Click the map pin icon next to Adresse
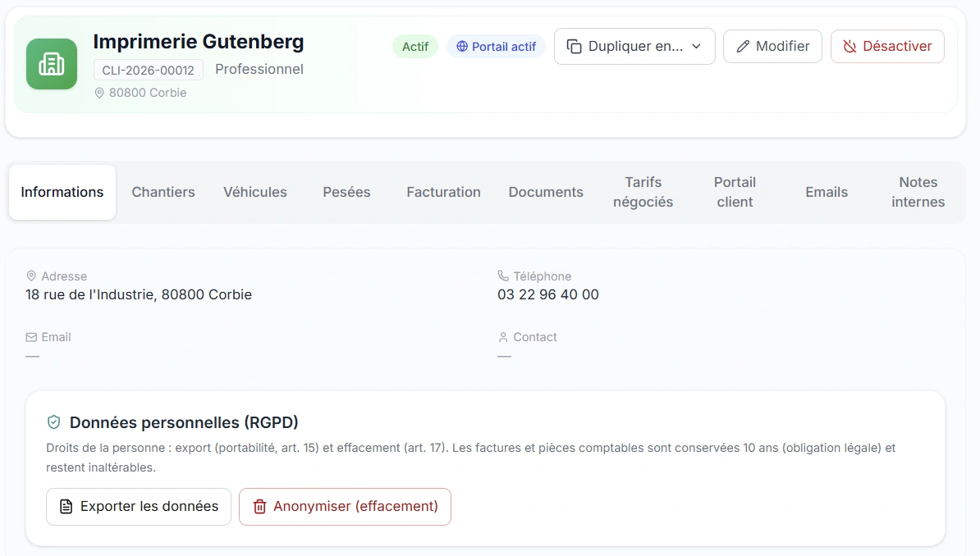 pyautogui.click(x=31, y=276)
